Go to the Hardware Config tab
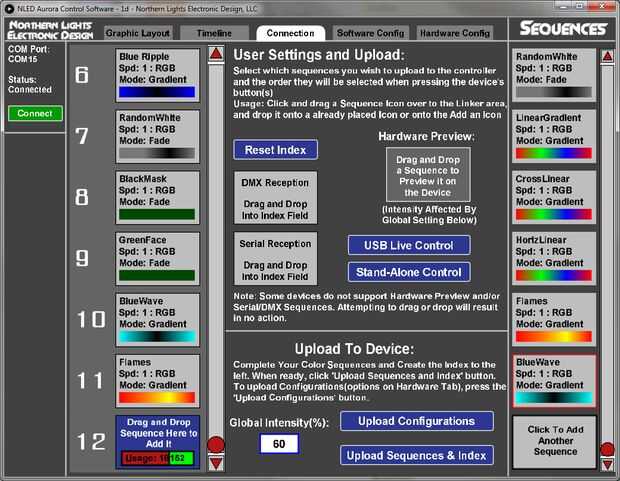 tap(455, 33)
